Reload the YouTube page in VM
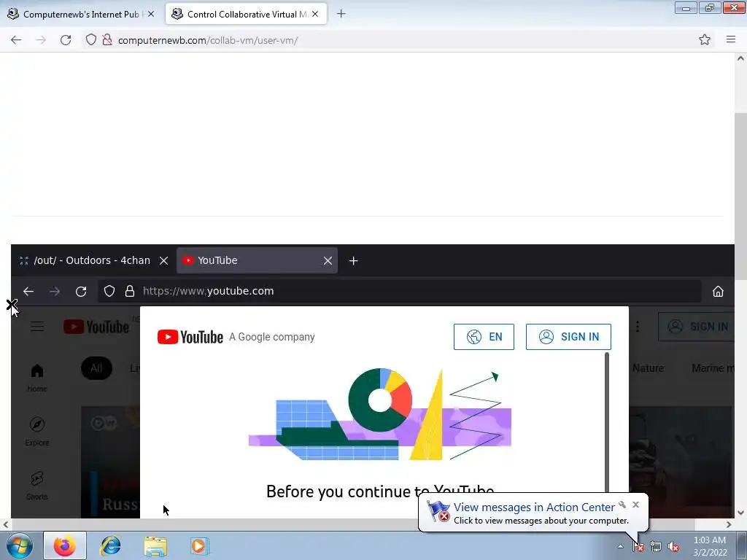747x560 pixels. coord(81,291)
